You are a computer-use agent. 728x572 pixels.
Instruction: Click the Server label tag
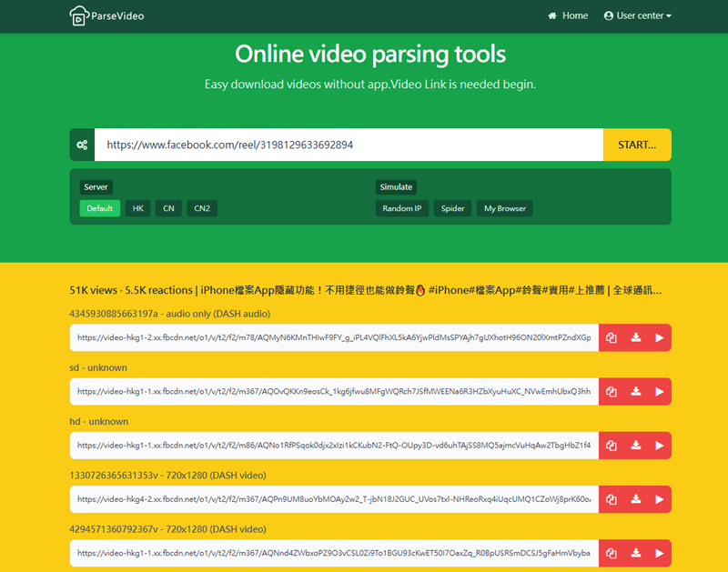pyautogui.click(x=96, y=187)
